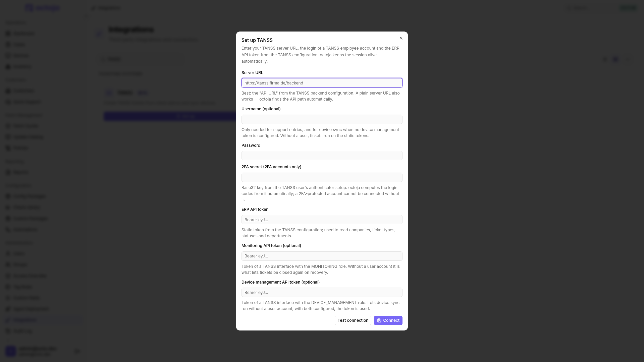The image size is (644, 362).
Task: Click the 'Set up TANSS' dialog title
Action: pos(257,40)
